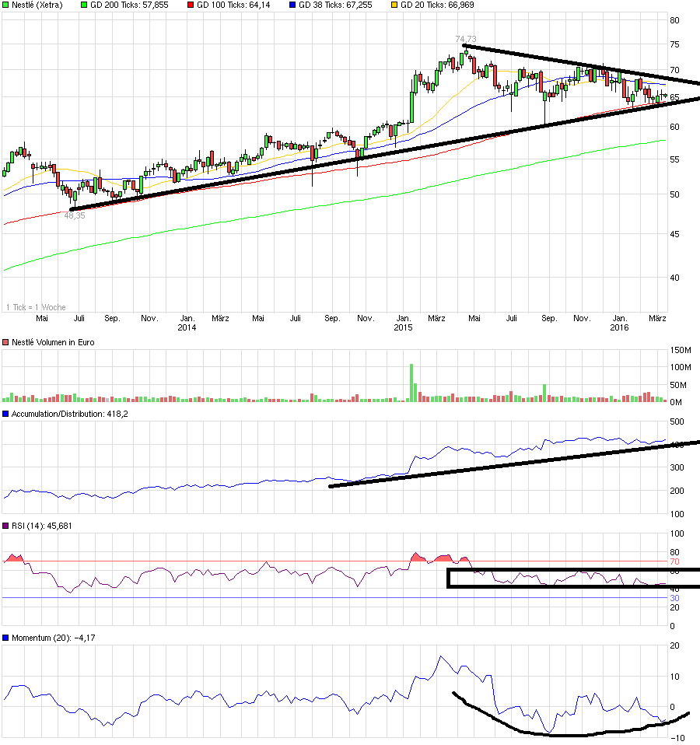
Task: Click the 500 Accumulation axis label
Action: point(677,422)
